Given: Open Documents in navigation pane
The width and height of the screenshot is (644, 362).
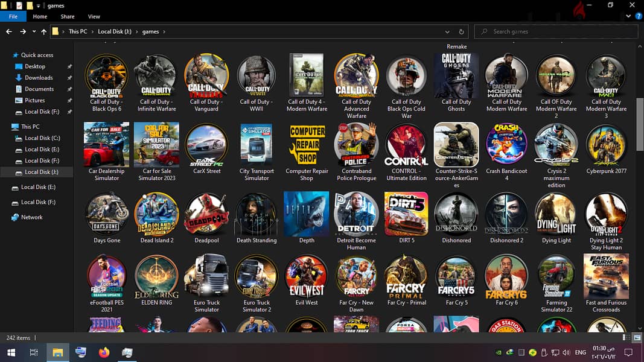Looking at the screenshot, I should 39,89.
